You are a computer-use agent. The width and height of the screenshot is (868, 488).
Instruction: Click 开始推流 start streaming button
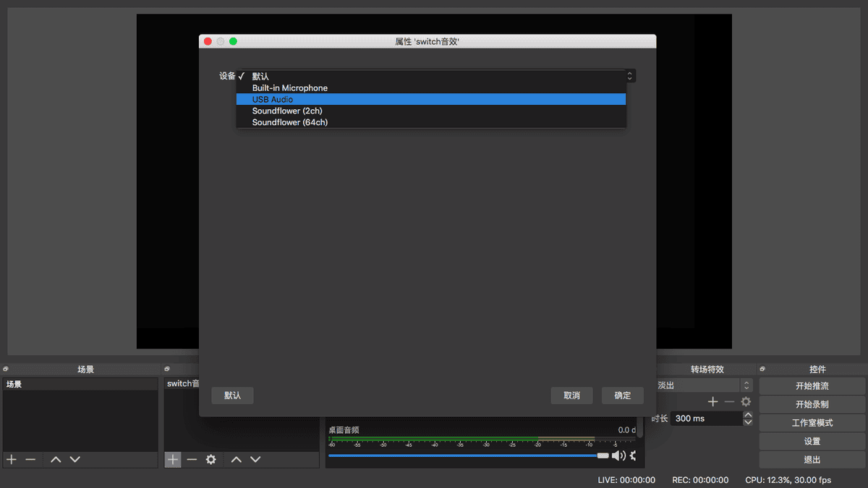812,386
